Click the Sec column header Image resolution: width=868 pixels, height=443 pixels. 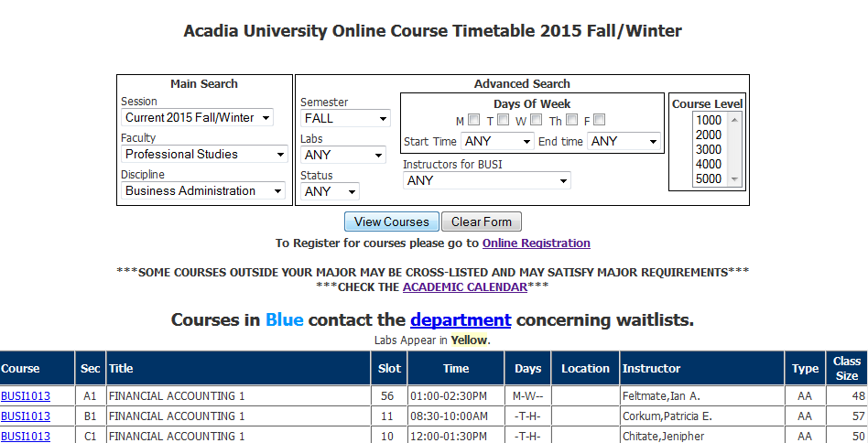click(x=91, y=368)
